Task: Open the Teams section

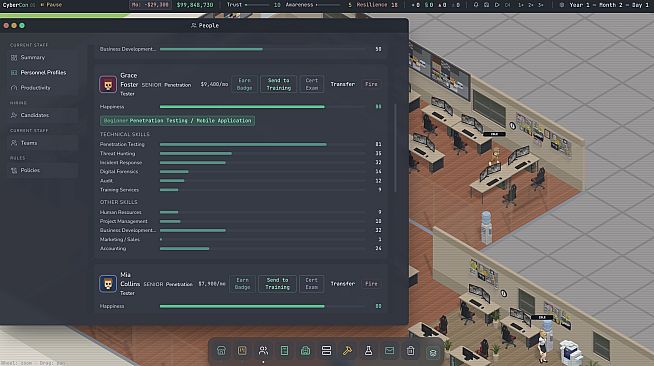Action: tap(42, 143)
